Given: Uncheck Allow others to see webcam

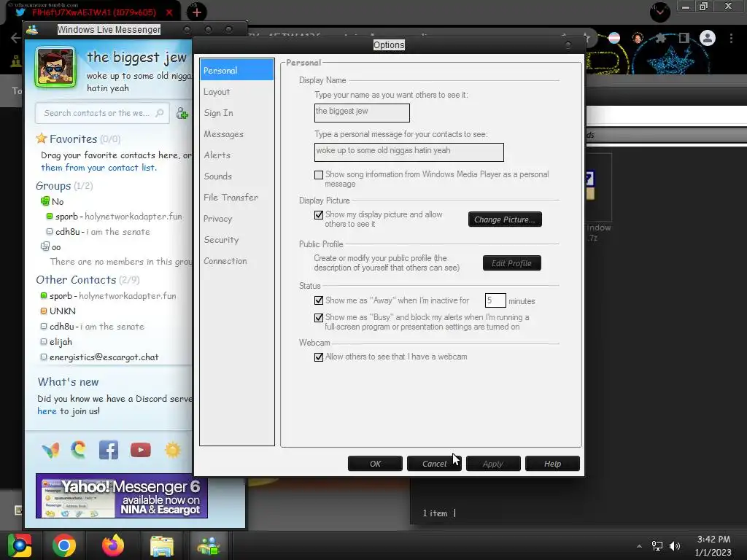Looking at the screenshot, I should (x=319, y=357).
